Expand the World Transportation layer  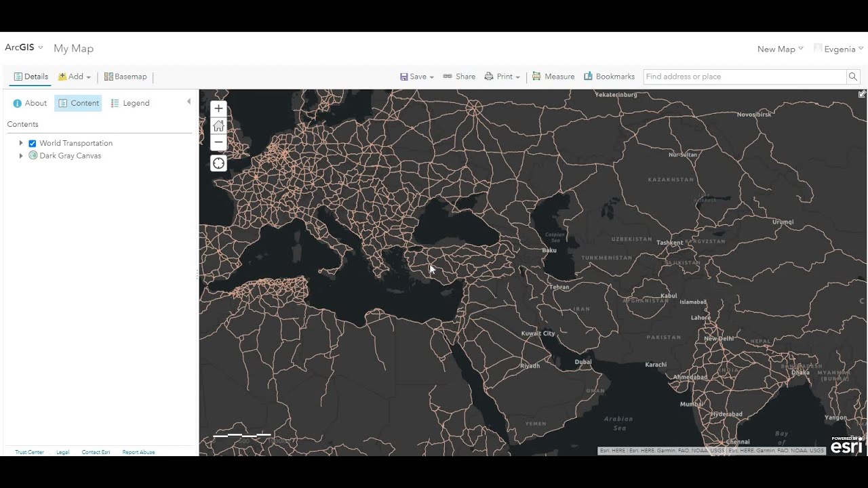pos(21,143)
